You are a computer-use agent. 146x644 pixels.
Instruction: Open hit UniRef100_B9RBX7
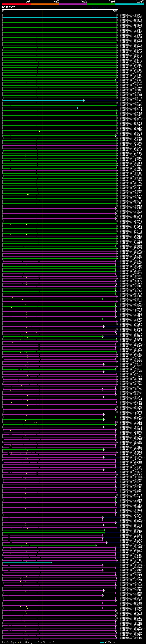pyautogui.click(x=131, y=22)
